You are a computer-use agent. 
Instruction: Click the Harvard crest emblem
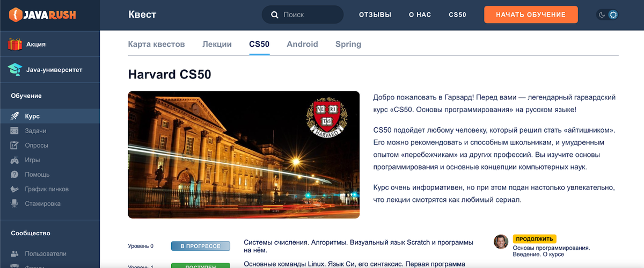pyautogui.click(x=326, y=118)
